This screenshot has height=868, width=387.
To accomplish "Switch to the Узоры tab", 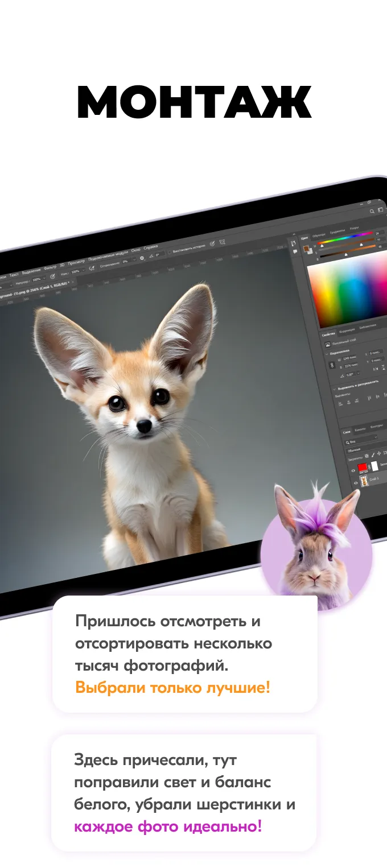I will click(354, 228).
